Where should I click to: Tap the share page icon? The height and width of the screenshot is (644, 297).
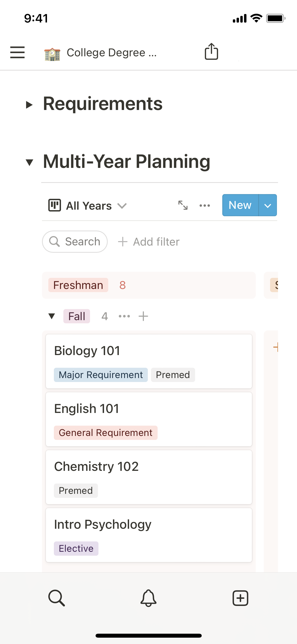211,52
